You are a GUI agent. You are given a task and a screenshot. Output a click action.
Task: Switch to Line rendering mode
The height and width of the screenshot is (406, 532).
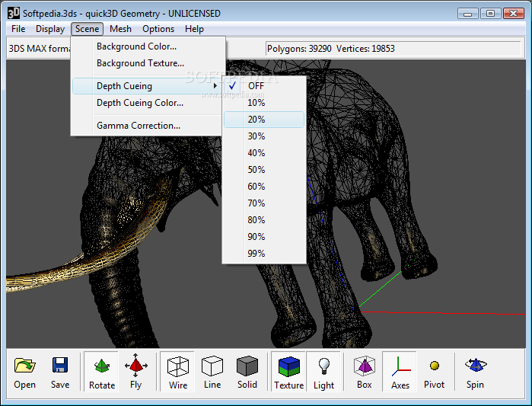[x=212, y=372]
